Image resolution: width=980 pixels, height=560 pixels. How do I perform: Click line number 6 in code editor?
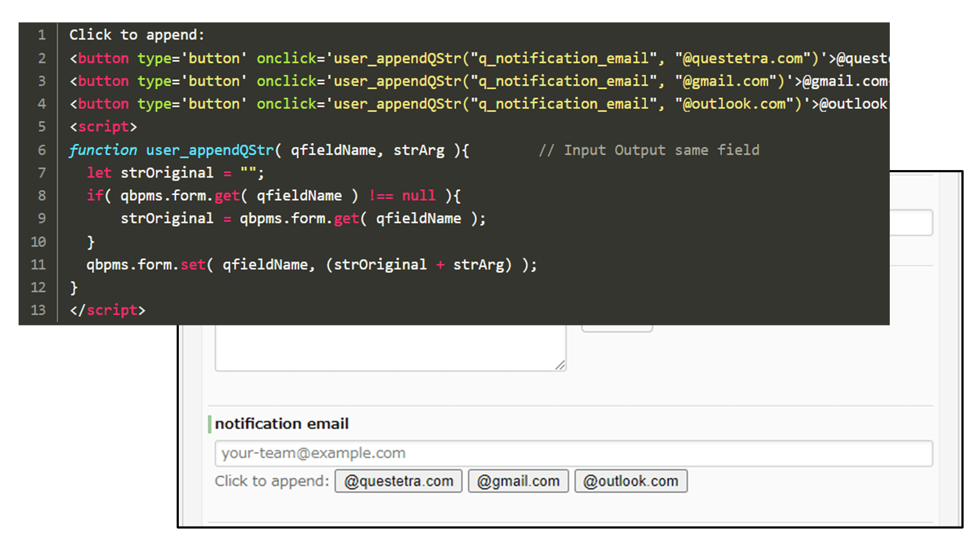[x=42, y=150]
